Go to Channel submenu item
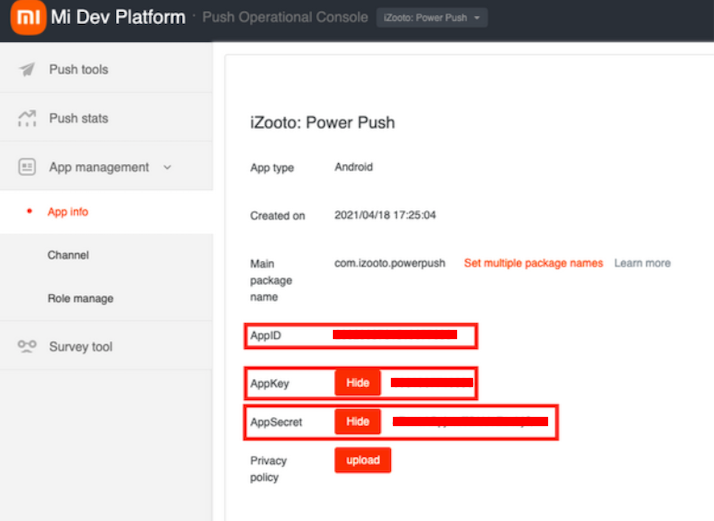Screen dimensions: 714x521 point(68,255)
